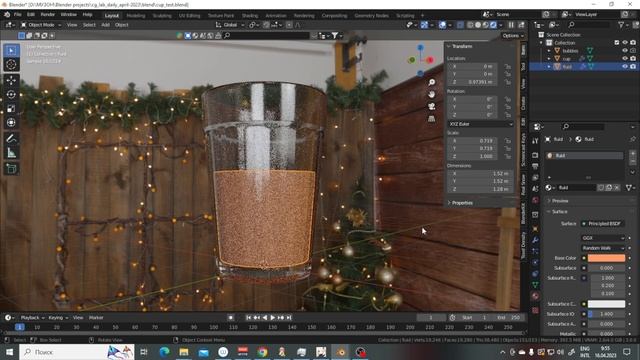Image resolution: width=640 pixels, height=360 pixels.
Task: Click the pin icon in properties header
Action: tap(633, 139)
